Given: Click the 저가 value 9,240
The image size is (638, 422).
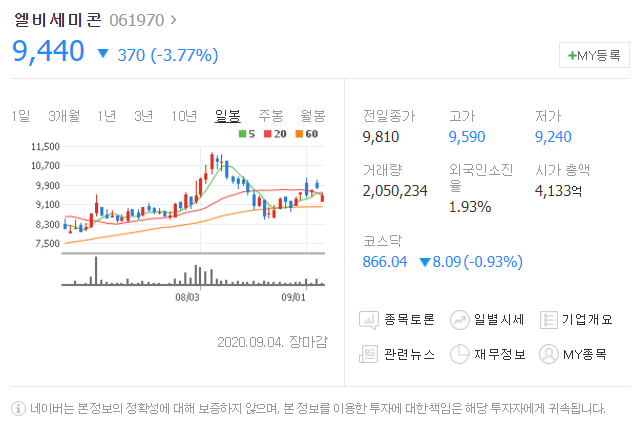Looking at the screenshot, I should (x=553, y=137).
